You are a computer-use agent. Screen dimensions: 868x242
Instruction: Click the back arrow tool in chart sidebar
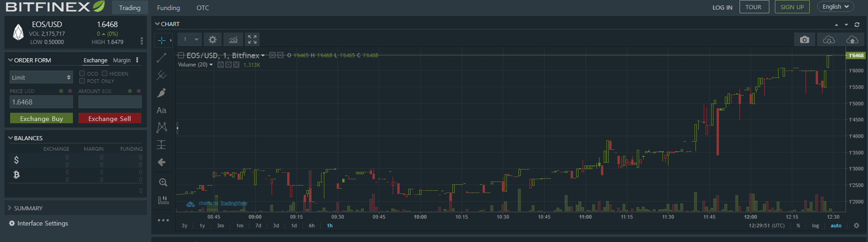click(x=161, y=162)
